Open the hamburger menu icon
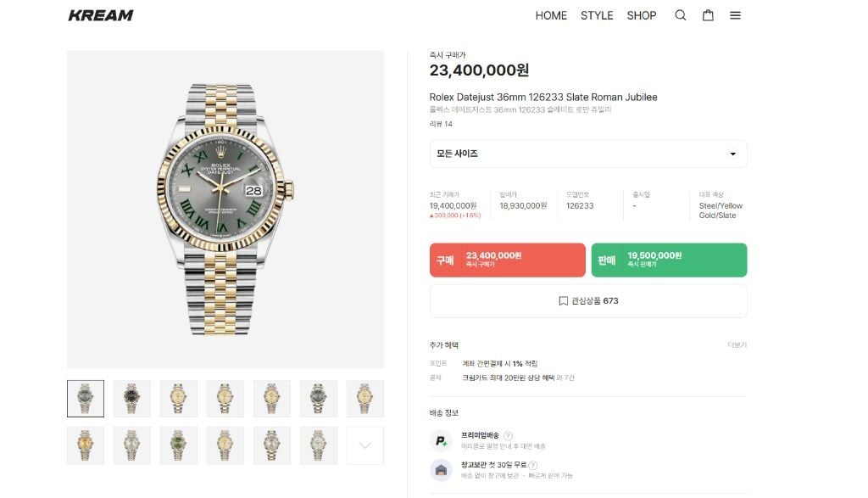 pyautogui.click(x=735, y=15)
